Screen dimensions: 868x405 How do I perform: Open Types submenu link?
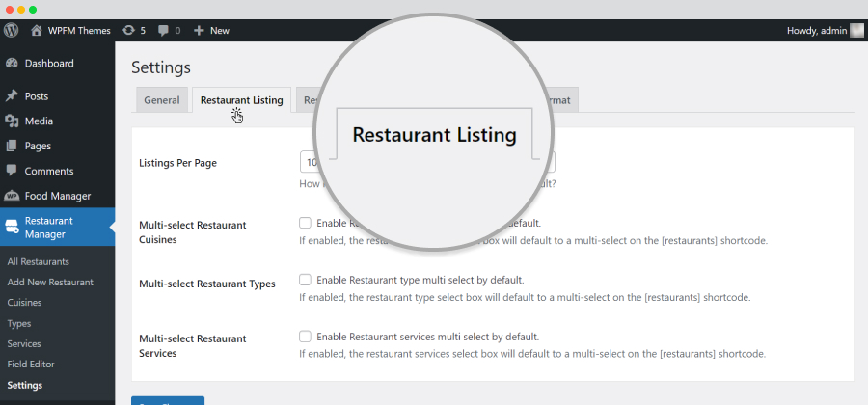point(19,324)
